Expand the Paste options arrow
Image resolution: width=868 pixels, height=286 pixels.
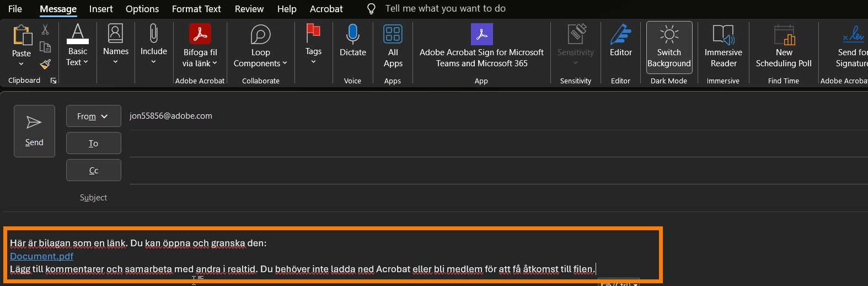coord(22,64)
